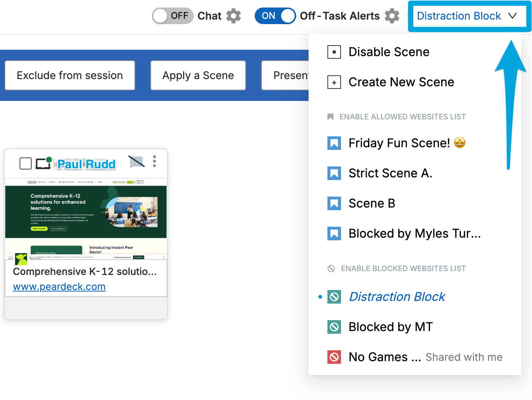The width and height of the screenshot is (532, 400).
Task: Open the three-dot menu on Paul Rudd's tile
Action: coord(154,161)
